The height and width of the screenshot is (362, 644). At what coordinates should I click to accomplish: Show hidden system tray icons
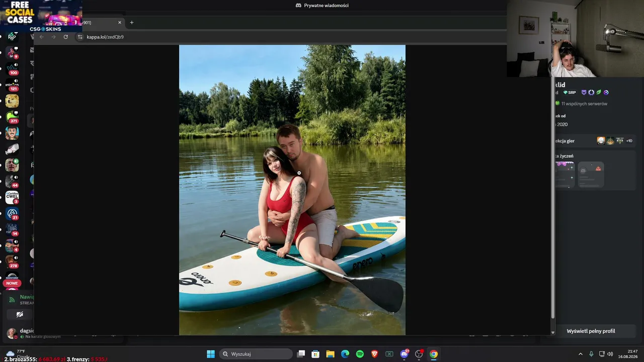coord(580,354)
